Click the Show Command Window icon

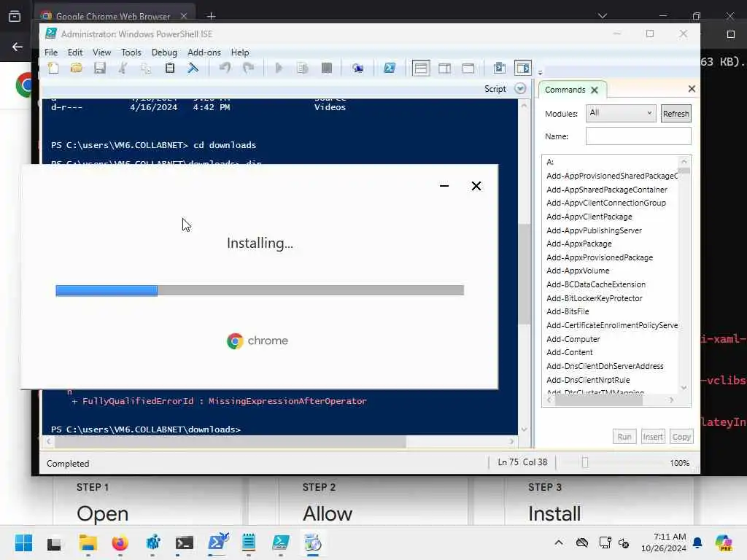click(x=499, y=68)
